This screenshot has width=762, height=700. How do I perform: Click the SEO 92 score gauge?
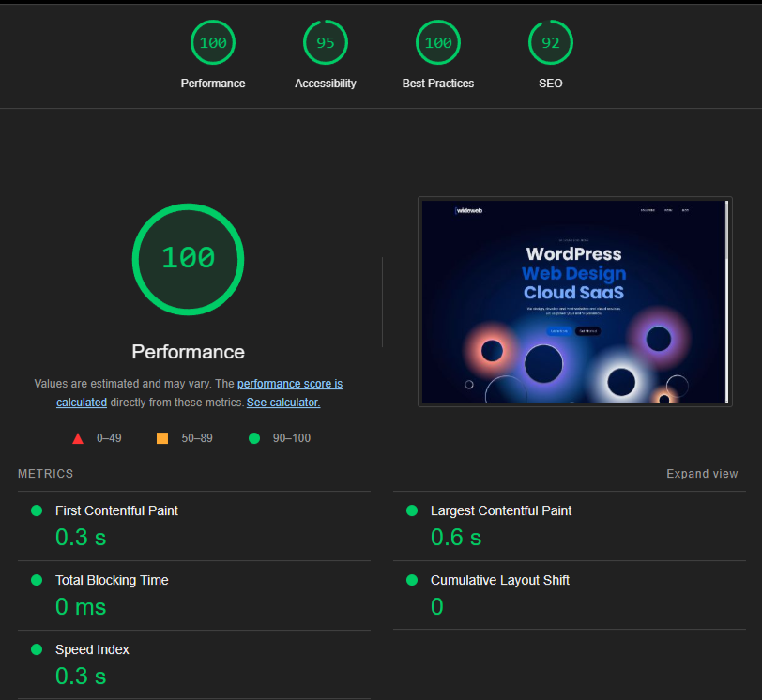(x=551, y=43)
